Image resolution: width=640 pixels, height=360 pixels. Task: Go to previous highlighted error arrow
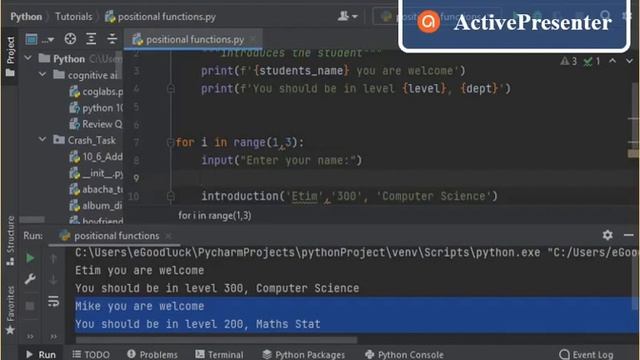[613, 61]
